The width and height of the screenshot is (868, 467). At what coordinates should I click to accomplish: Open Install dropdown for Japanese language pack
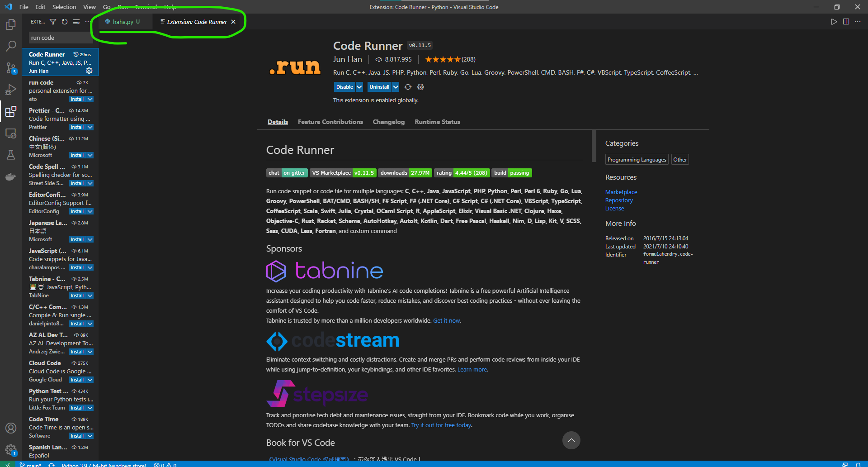tap(90, 239)
